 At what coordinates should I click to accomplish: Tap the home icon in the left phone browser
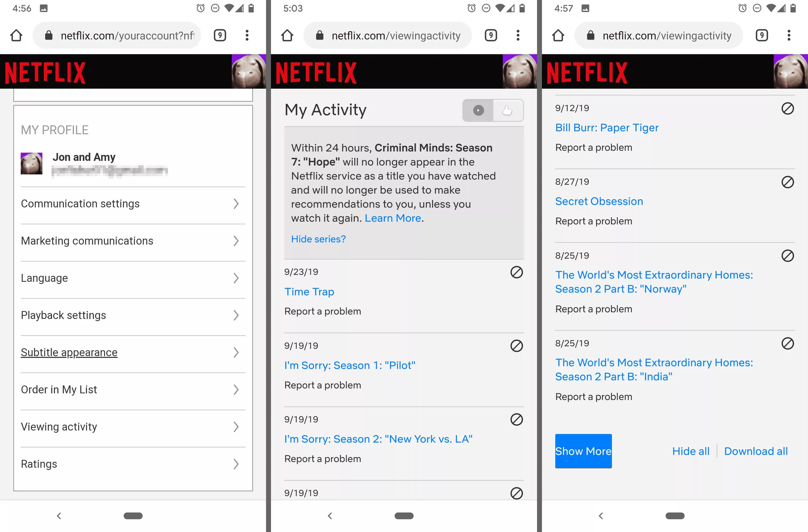click(16, 35)
